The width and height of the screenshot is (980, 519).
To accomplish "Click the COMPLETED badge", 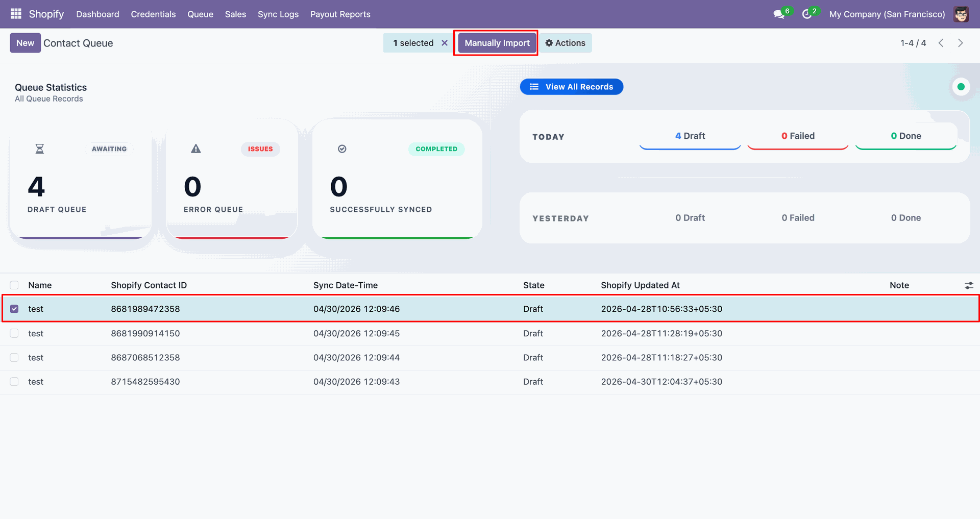I will pyautogui.click(x=436, y=149).
